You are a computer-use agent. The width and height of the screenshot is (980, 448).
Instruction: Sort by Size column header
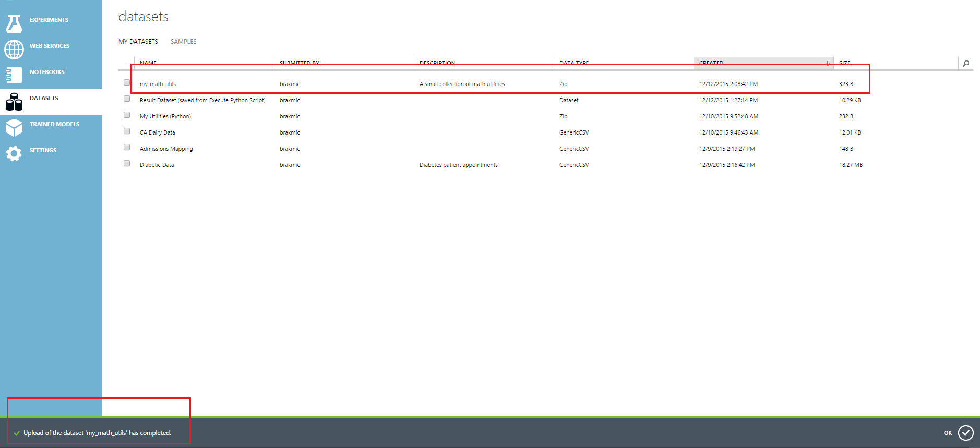tap(844, 63)
